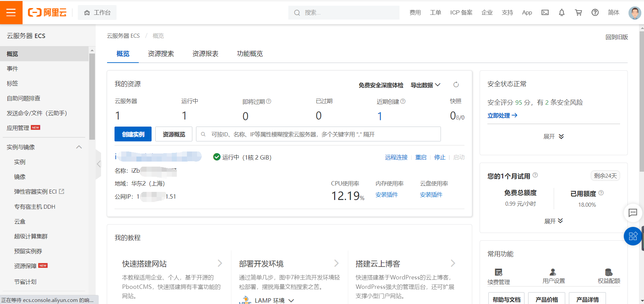Click the 帮助与文档 button
This screenshot has height=304, width=644.
506,299
